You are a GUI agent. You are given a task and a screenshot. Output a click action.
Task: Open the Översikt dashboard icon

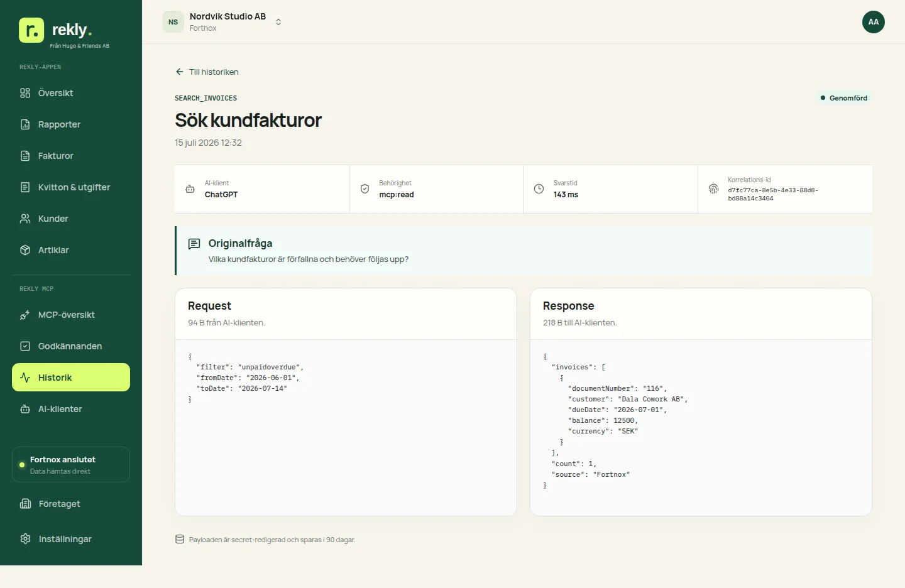pyautogui.click(x=25, y=93)
